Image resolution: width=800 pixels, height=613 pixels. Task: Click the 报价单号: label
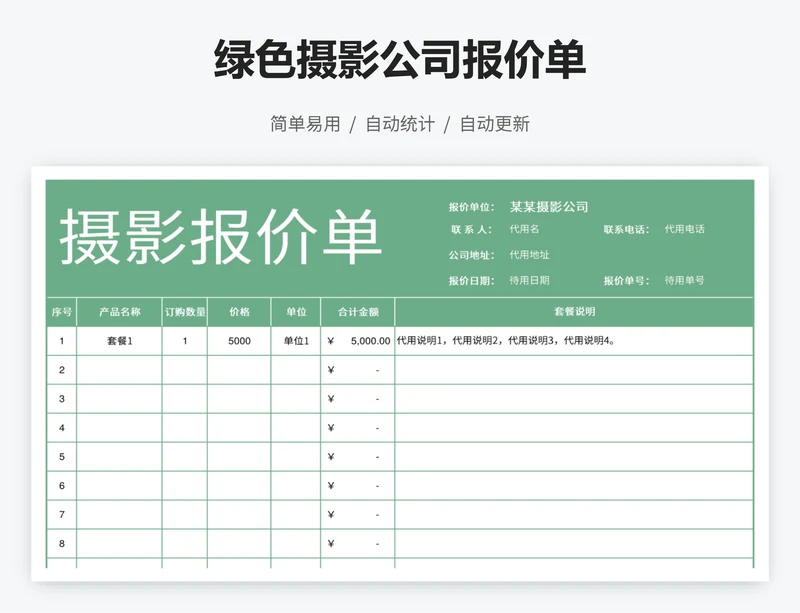coord(627,281)
